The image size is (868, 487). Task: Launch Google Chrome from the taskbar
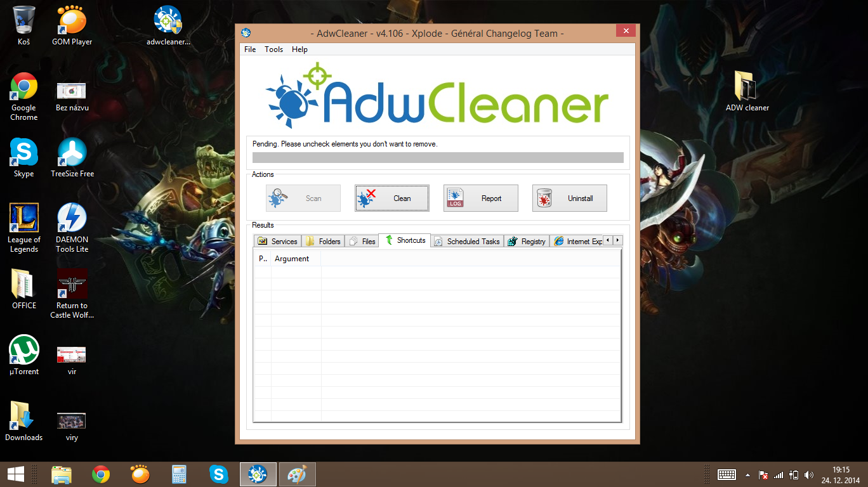point(101,474)
